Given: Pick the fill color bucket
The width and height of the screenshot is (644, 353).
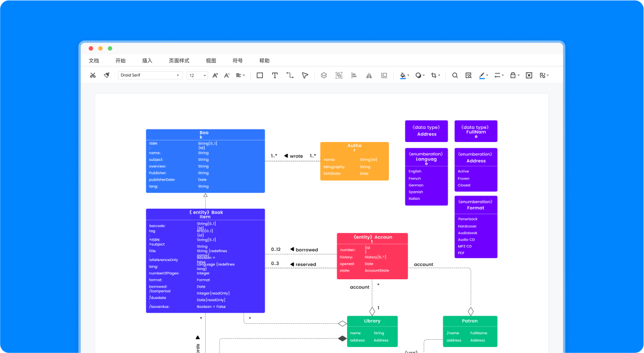Looking at the screenshot, I should (x=403, y=75).
